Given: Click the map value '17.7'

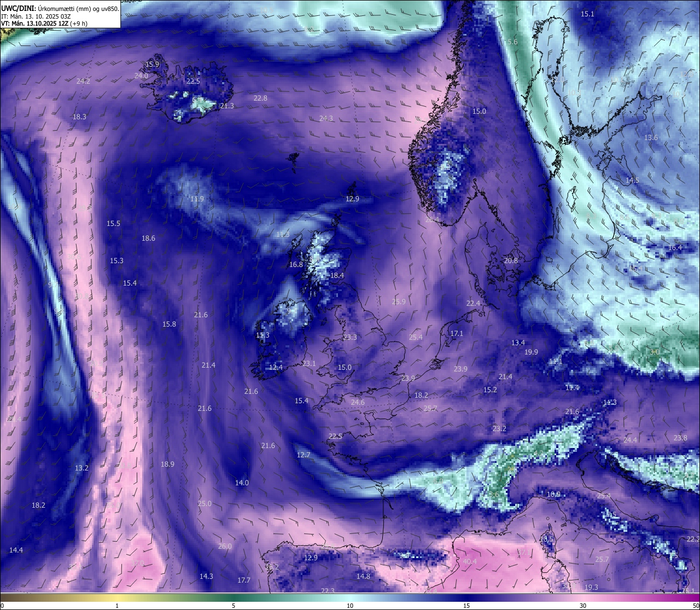Looking at the screenshot, I should click(244, 580).
